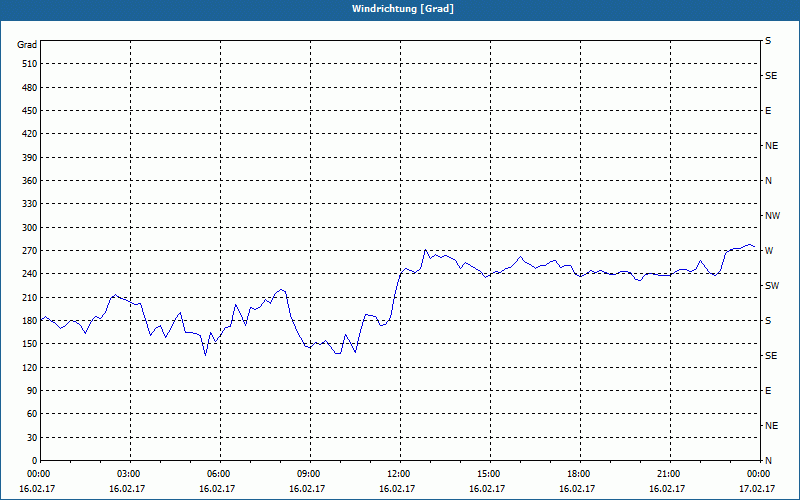The width and height of the screenshot is (800, 500).
Task: Pick the 360 degree axis label
Action: click(30, 181)
